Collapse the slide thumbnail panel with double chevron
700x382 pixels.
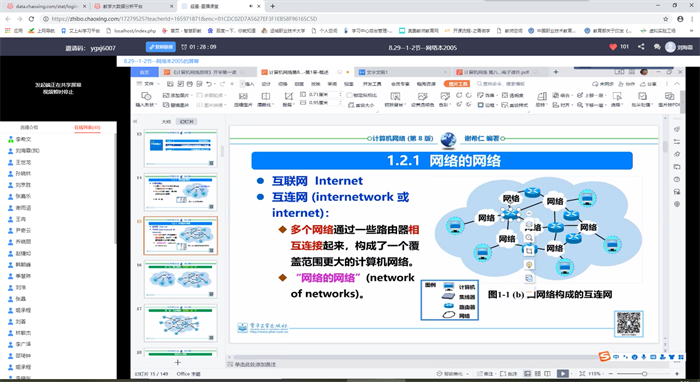tap(135, 121)
